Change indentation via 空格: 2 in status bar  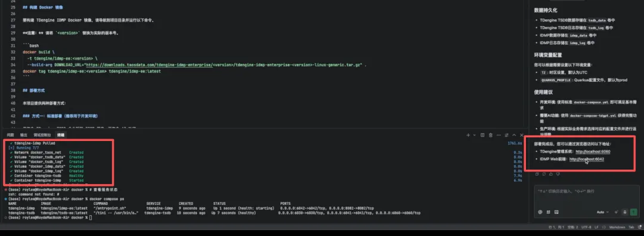572,227
